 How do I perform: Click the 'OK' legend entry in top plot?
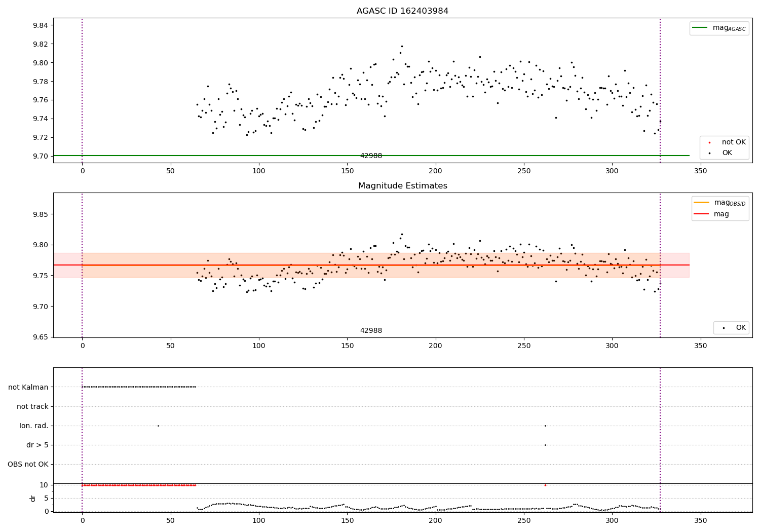coord(721,153)
